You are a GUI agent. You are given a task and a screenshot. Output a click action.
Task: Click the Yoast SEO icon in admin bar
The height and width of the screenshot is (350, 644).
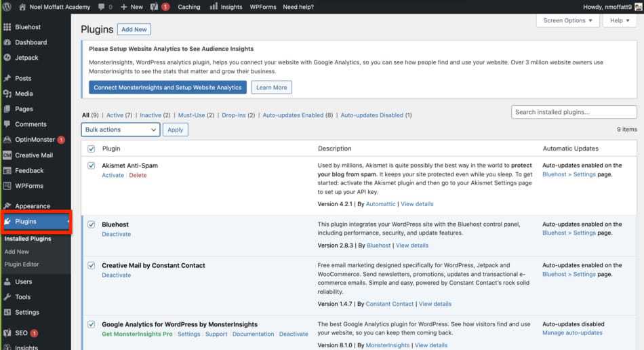154,7
